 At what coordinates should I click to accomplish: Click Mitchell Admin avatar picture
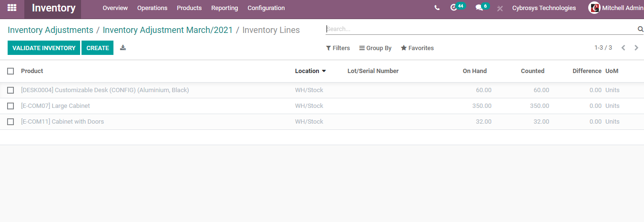pyautogui.click(x=594, y=8)
